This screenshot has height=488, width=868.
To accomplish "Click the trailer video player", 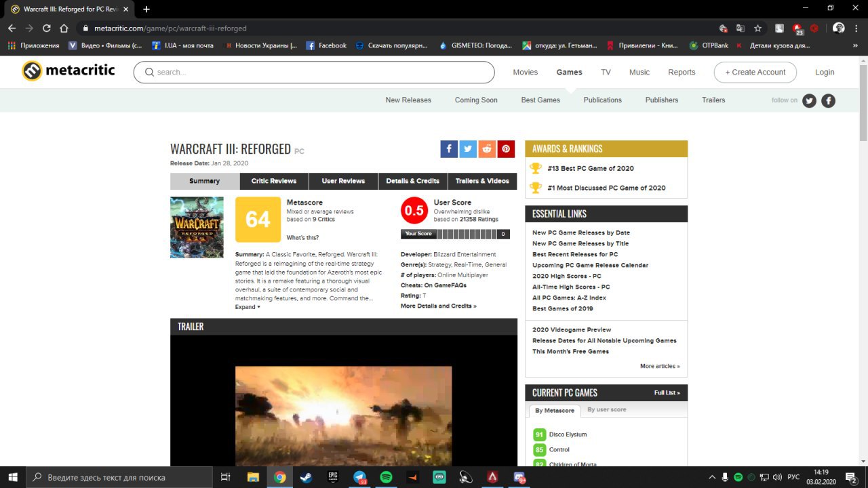I will [x=344, y=401].
